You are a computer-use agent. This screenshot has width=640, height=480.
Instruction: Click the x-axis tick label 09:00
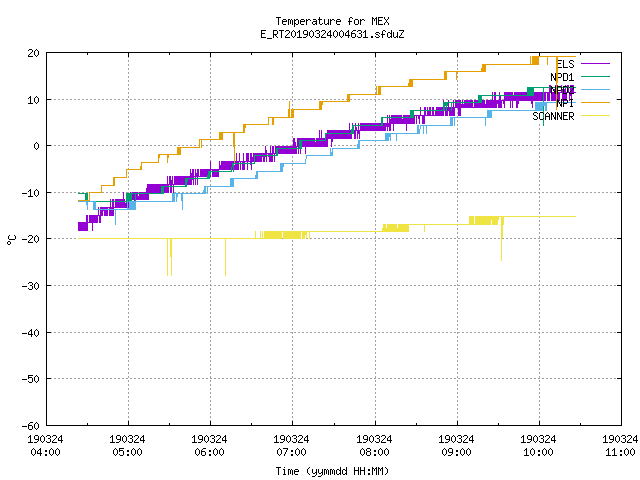click(x=456, y=452)
